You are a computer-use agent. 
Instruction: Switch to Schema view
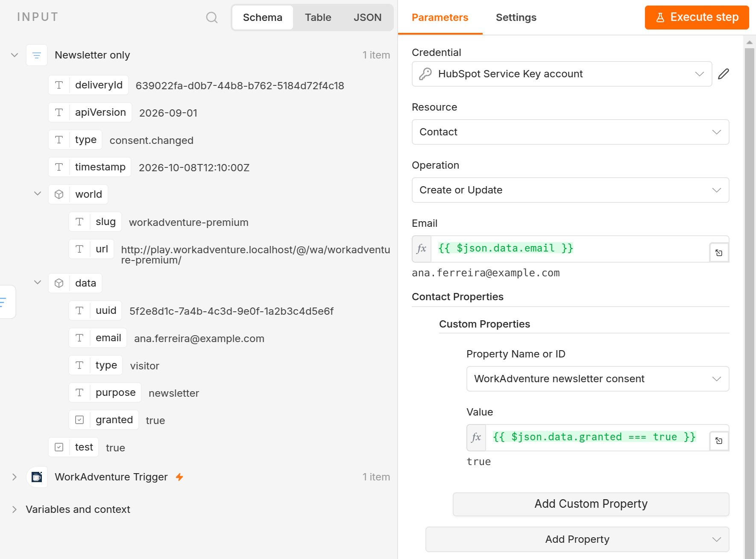[x=263, y=18]
